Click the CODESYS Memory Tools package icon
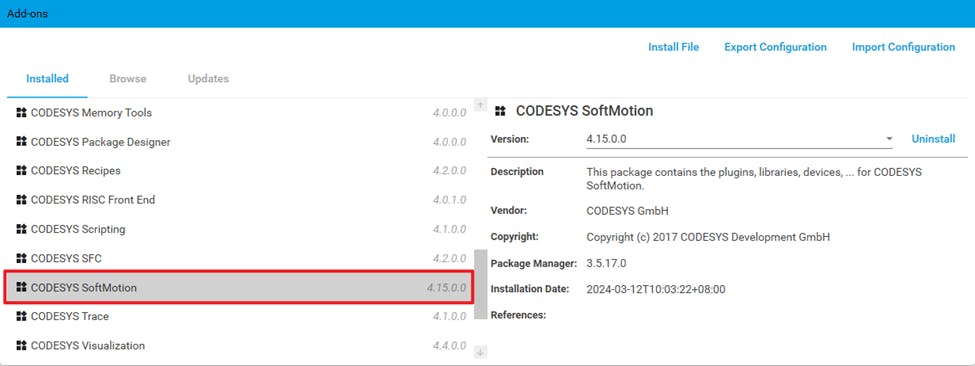The height and width of the screenshot is (366, 975). 22,112
